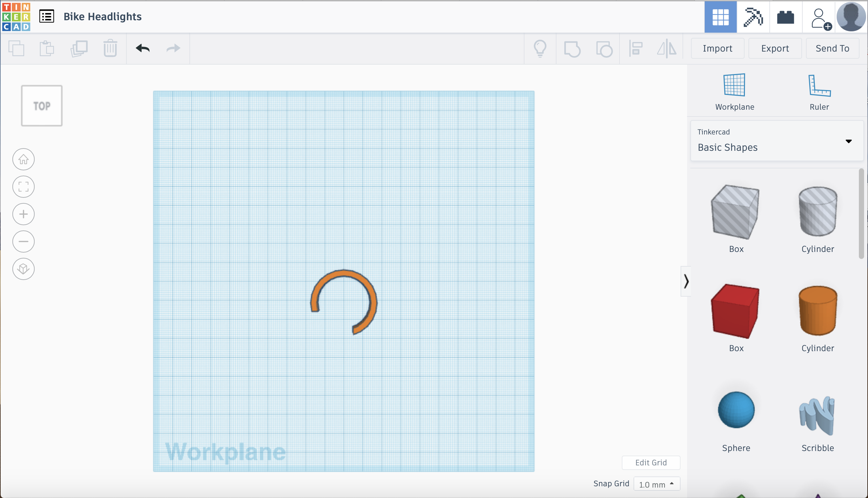Expand the right panel collapse chevron

[686, 281]
